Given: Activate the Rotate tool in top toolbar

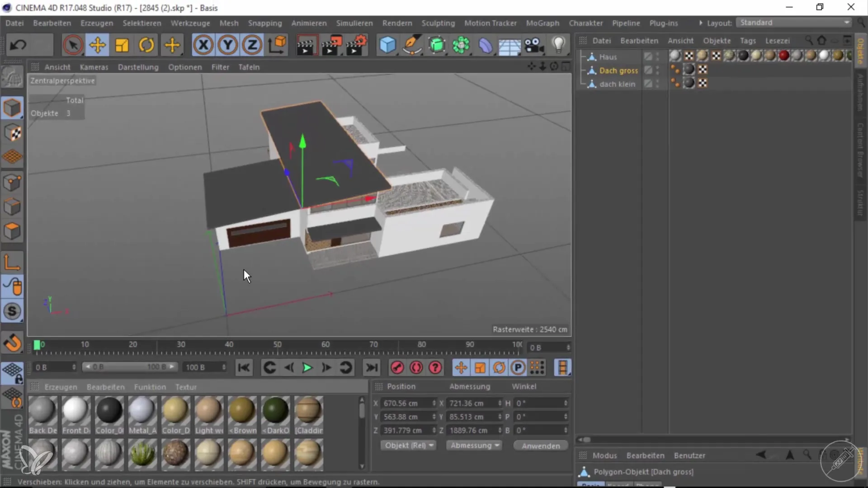Looking at the screenshot, I should [146, 45].
